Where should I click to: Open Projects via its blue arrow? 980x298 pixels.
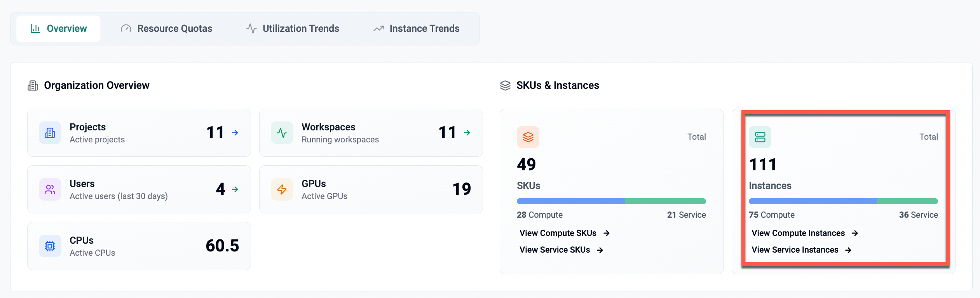click(x=235, y=133)
